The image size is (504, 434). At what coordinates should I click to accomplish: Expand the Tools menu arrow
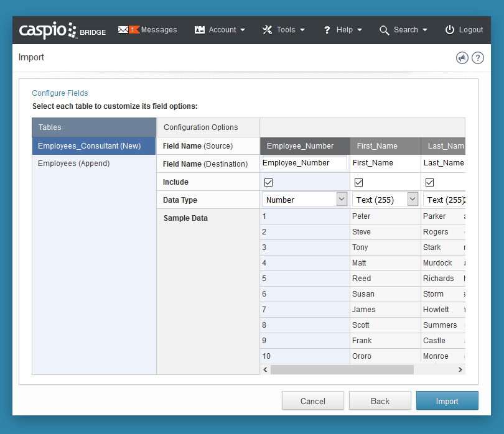coord(302,30)
